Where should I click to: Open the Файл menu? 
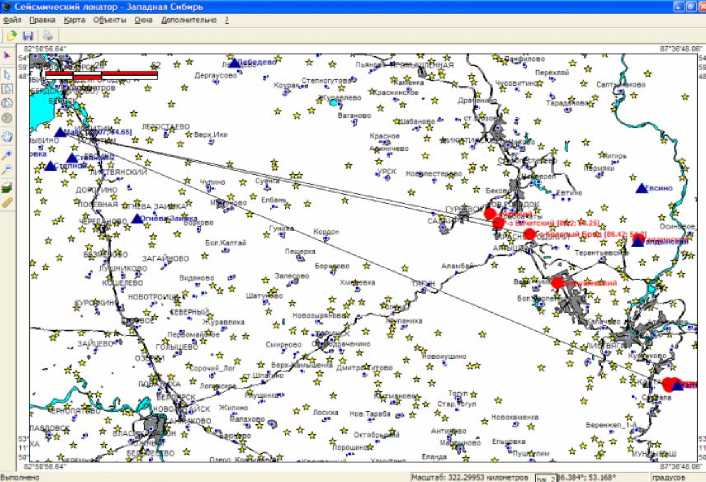12,20
